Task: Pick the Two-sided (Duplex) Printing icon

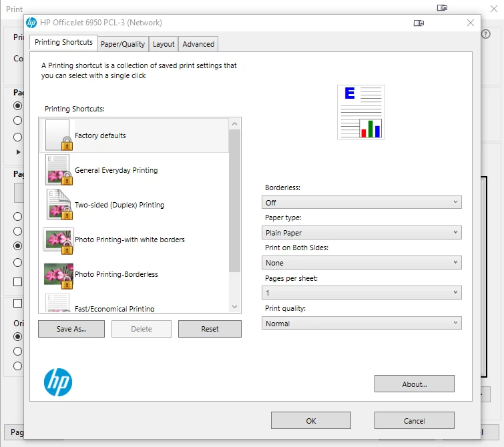Action: click(59, 204)
